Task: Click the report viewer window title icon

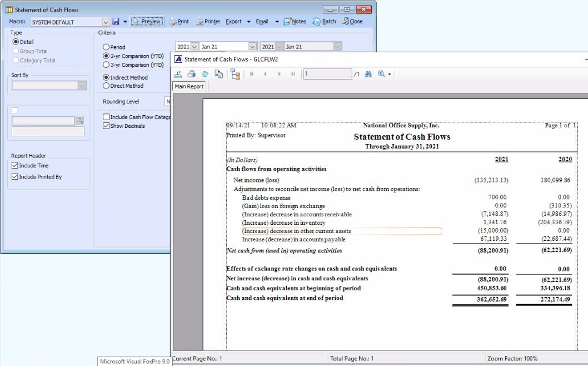Action: pyautogui.click(x=178, y=60)
